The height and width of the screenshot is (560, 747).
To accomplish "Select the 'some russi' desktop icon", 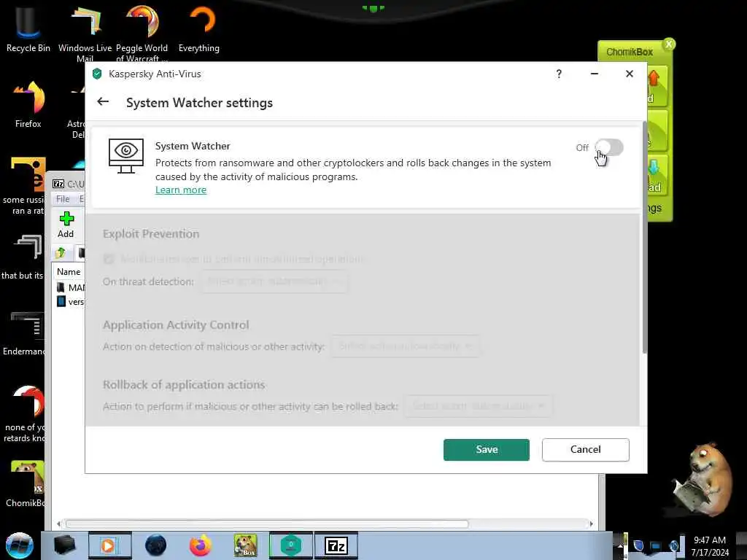I will pyautogui.click(x=24, y=186).
